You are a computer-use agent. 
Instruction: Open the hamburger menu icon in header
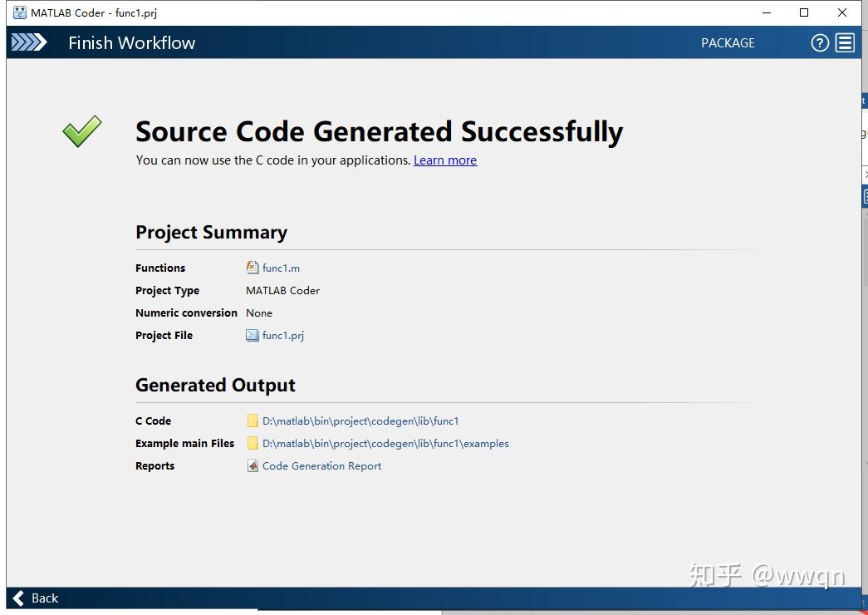[x=845, y=43]
